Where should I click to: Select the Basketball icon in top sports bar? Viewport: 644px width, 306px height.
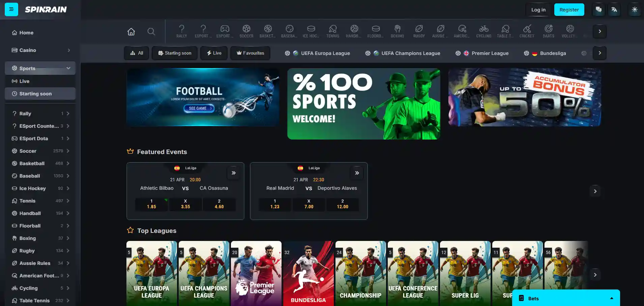point(268,31)
